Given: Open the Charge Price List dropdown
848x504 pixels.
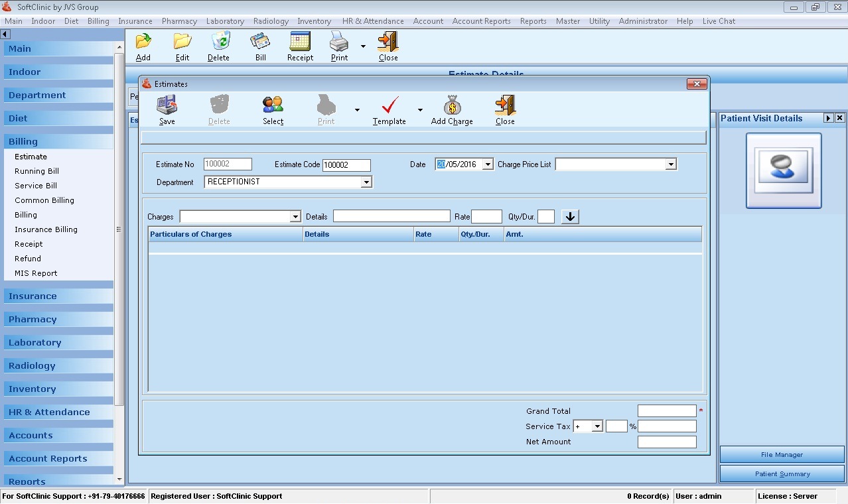Looking at the screenshot, I should pos(671,164).
